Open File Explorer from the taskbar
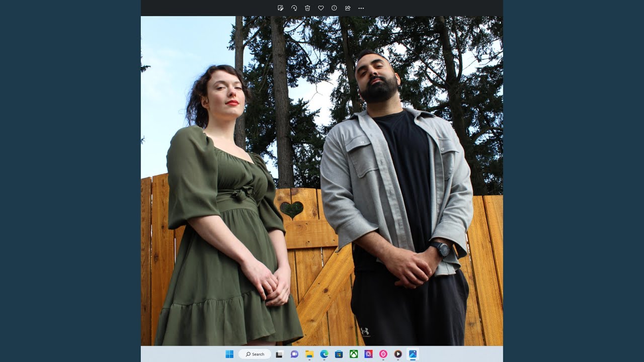644x362 pixels. 309,354
